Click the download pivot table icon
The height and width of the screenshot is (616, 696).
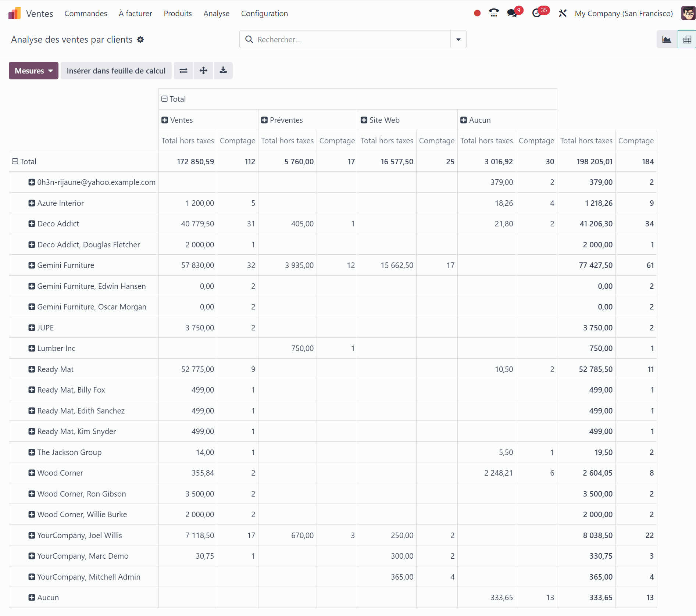(x=223, y=71)
